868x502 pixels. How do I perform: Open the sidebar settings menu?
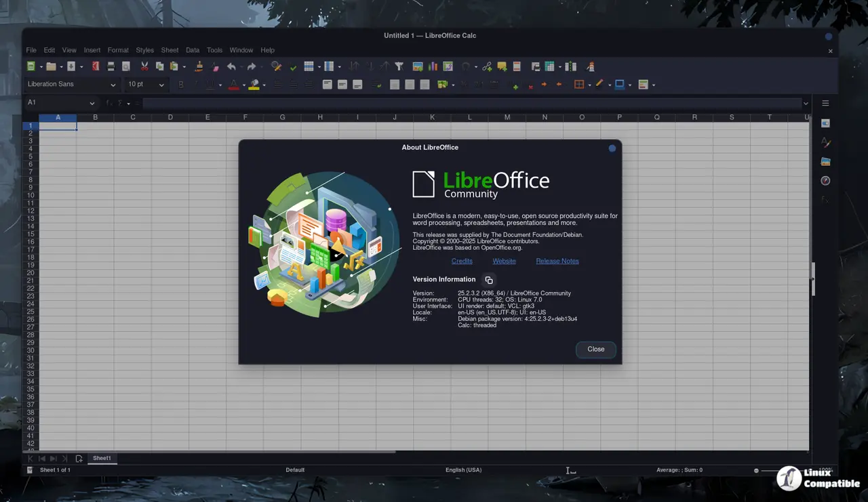point(825,104)
